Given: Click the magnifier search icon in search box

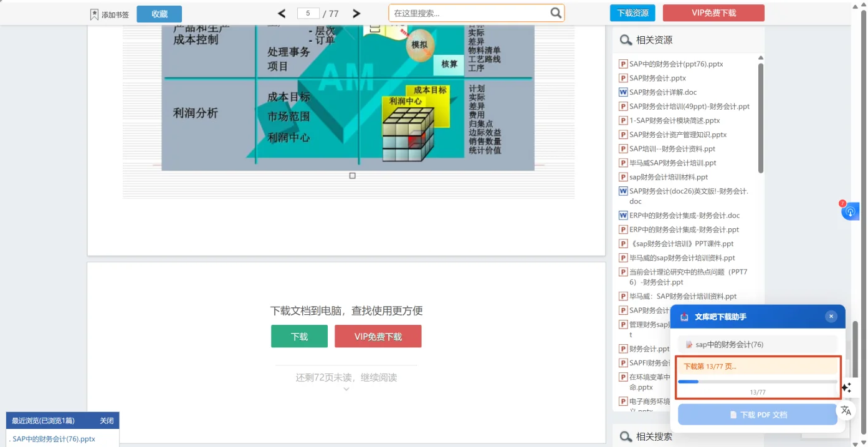Looking at the screenshot, I should (556, 13).
